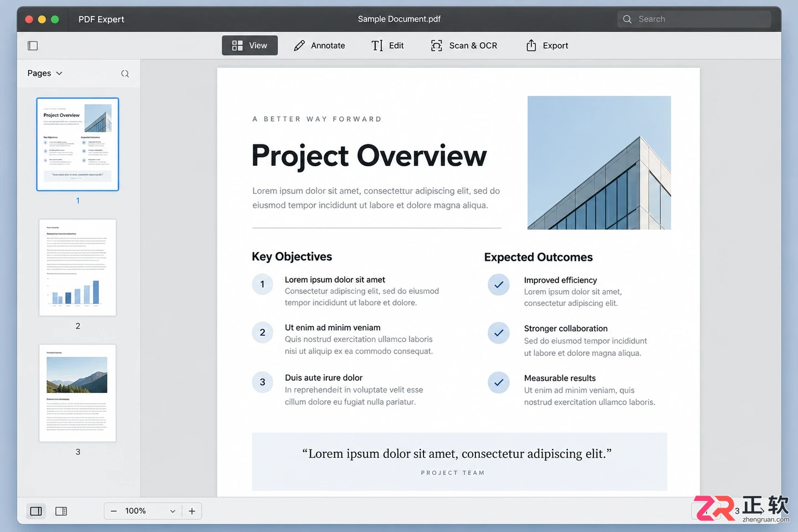Toggle the sidebar panel icon in toolbar
This screenshot has width=798, height=532.
tap(33, 45)
